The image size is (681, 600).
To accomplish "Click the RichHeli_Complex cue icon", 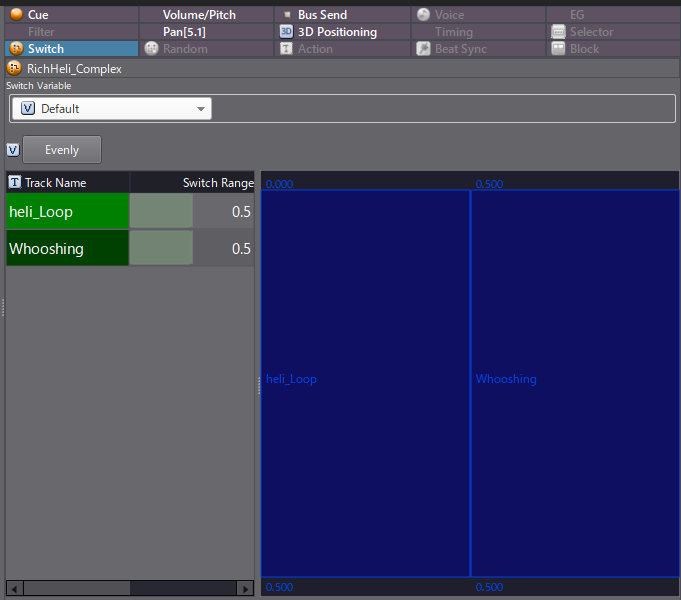I will (x=15, y=69).
